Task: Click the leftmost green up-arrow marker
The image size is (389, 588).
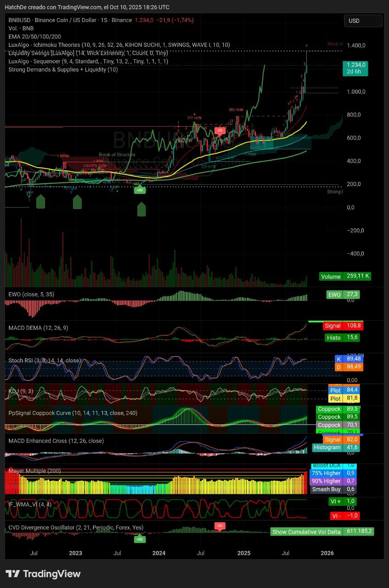Action: [x=40, y=202]
